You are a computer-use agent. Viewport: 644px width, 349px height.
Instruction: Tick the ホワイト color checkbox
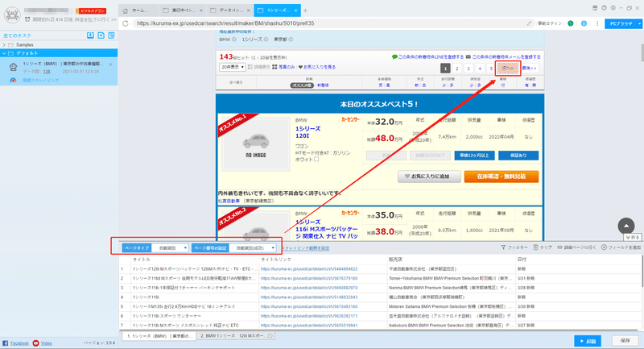click(x=316, y=159)
